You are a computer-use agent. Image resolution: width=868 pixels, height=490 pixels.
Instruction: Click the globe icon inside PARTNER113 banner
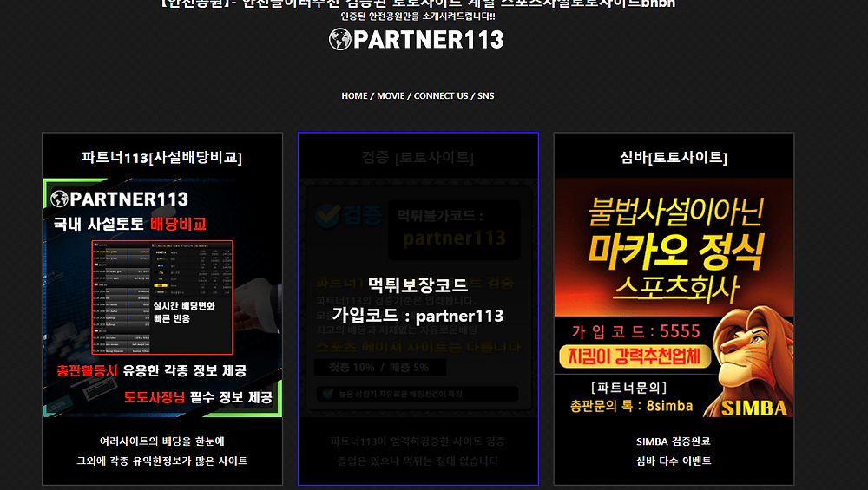(x=59, y=199)
